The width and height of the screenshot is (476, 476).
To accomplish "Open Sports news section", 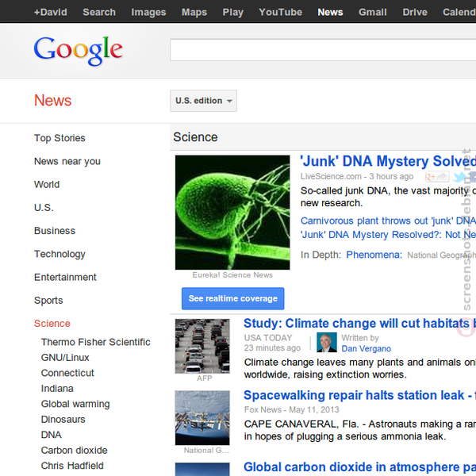I will click(48, 301).
